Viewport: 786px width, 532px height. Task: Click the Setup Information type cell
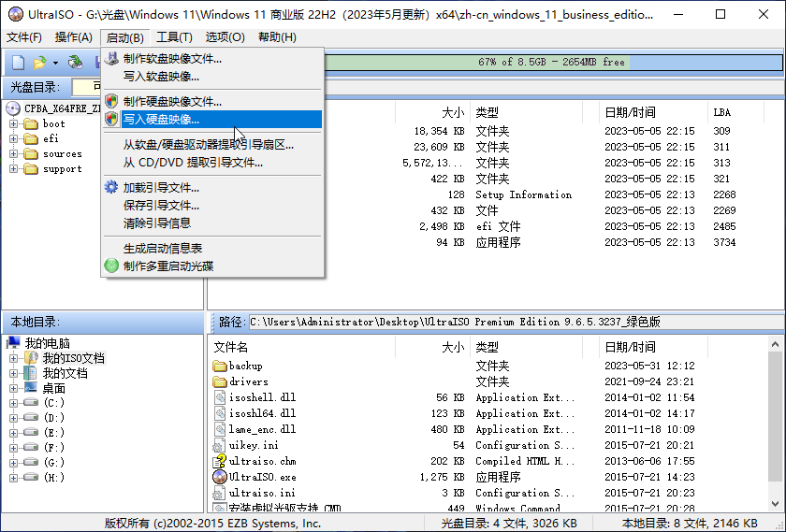click(523, 194)
